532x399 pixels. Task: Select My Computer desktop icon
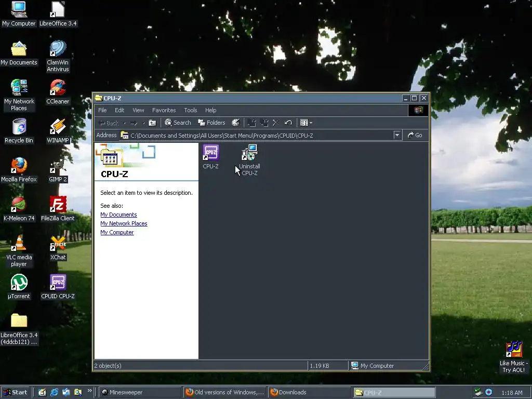(x=19, y=14)
